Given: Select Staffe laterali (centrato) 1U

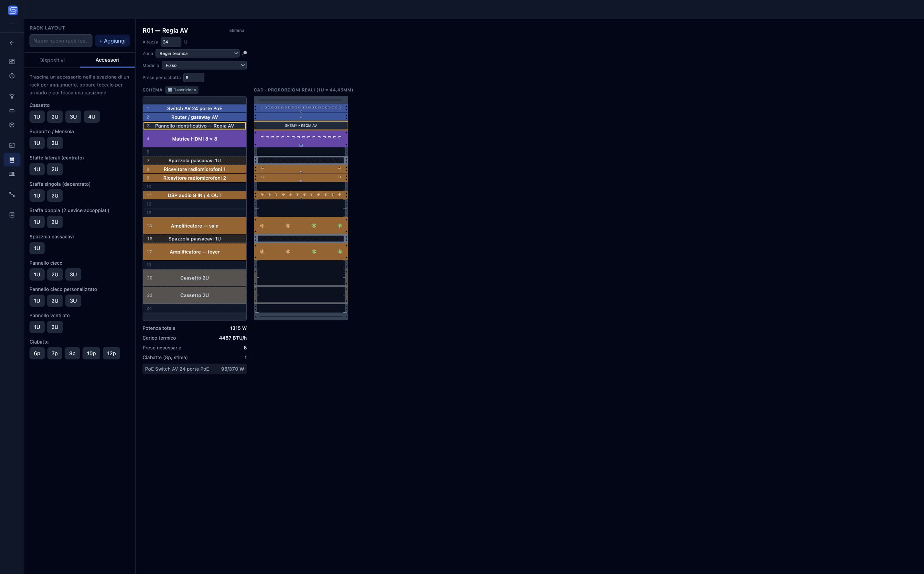Looking at the screenshot, I should pyautogui.click(x=37, y=169).
